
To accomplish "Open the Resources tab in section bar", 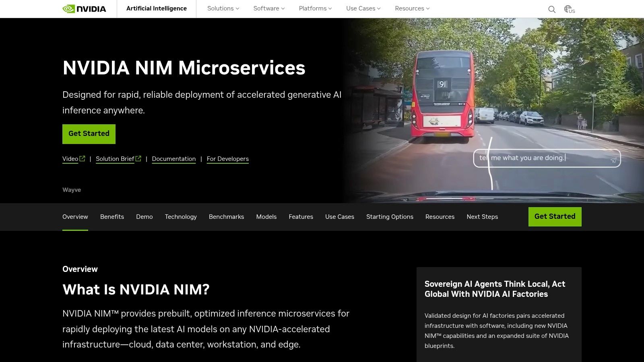I will [x=440, y=217].
